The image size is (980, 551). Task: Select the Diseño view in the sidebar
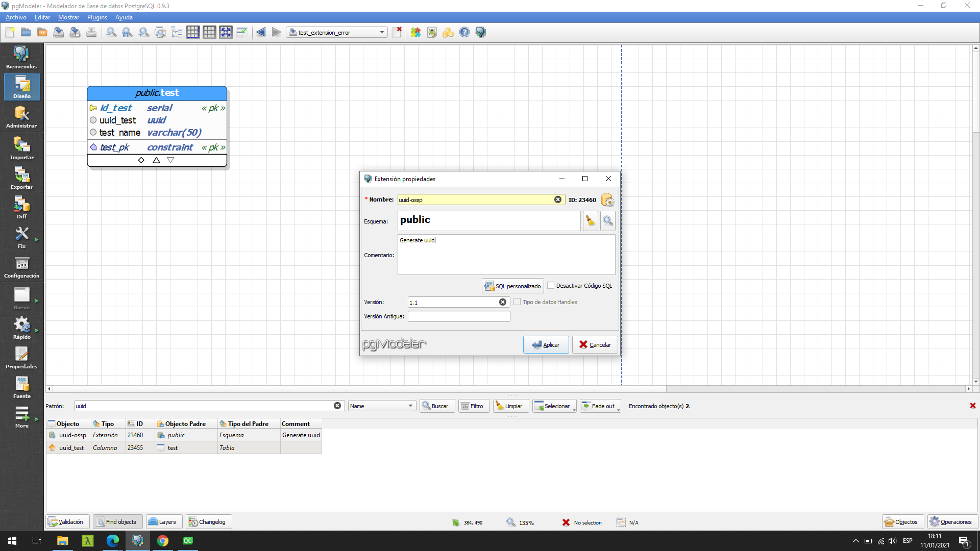pyautogui.click(x=21, y=87)
